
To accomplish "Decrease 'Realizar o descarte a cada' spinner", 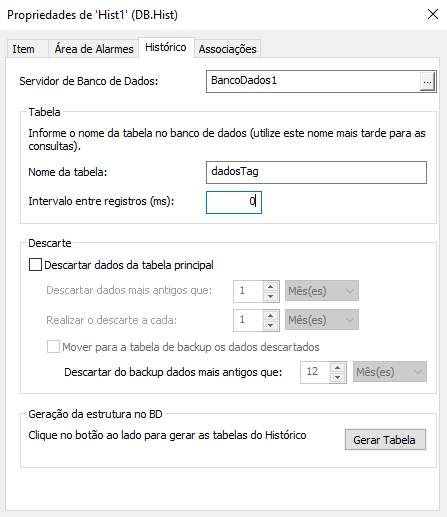I will click(271, 325).
